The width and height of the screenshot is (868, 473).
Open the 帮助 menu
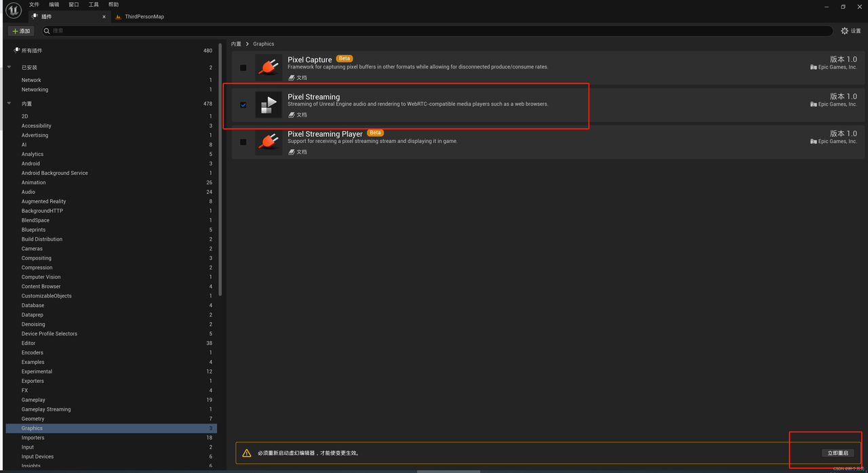pyautogui.click(x=113, y=5)
